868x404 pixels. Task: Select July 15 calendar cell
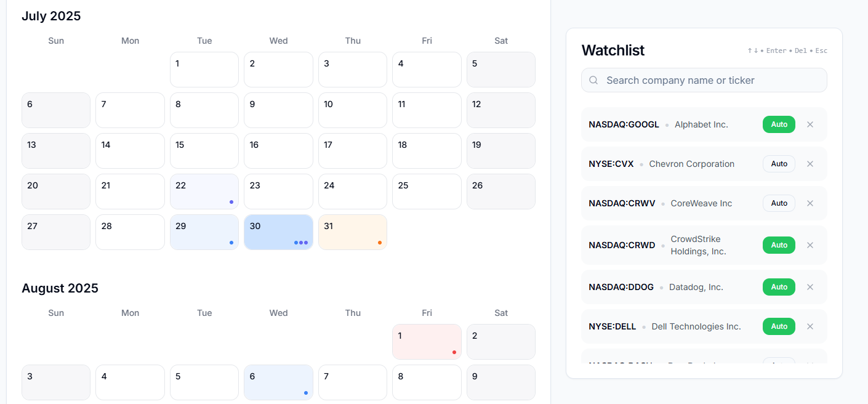204,151
